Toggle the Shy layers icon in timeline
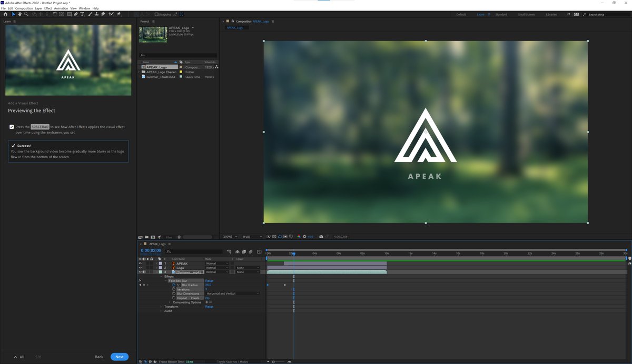Screen dimensions: 632x364 [x=238, y=251]
